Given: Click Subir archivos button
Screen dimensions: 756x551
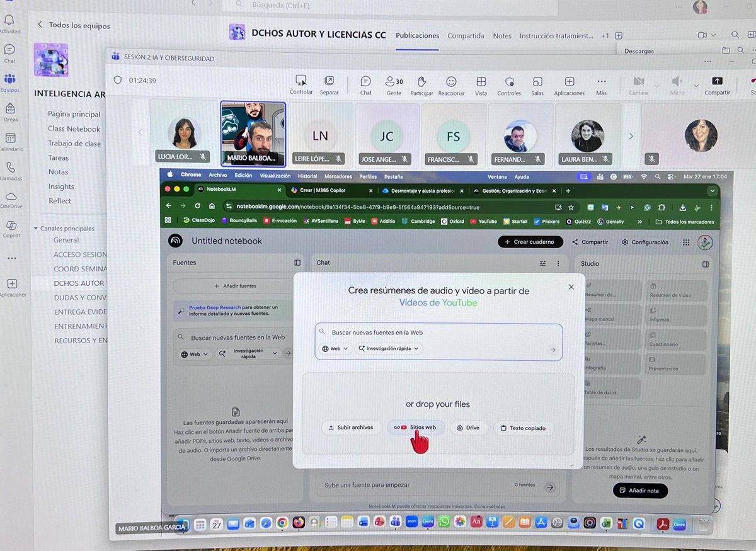Looking at the screenshot, I should click(x=351, y=428).
